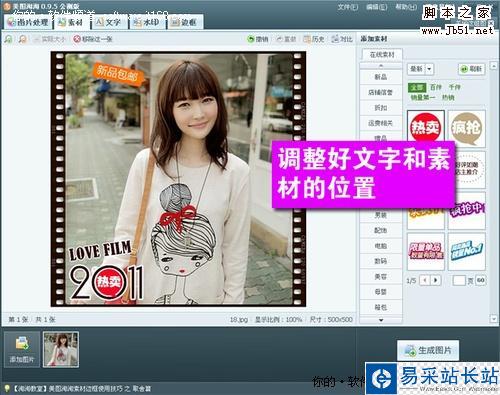Select the 千件 filter tag
Viewport: 500px width, 395px height.
[x=454, y=87]
